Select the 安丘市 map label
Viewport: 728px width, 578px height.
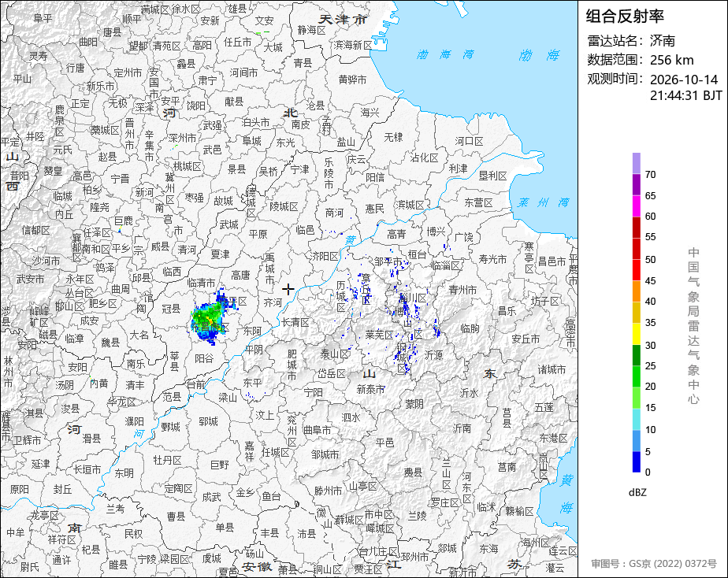(x=526, y=339)
